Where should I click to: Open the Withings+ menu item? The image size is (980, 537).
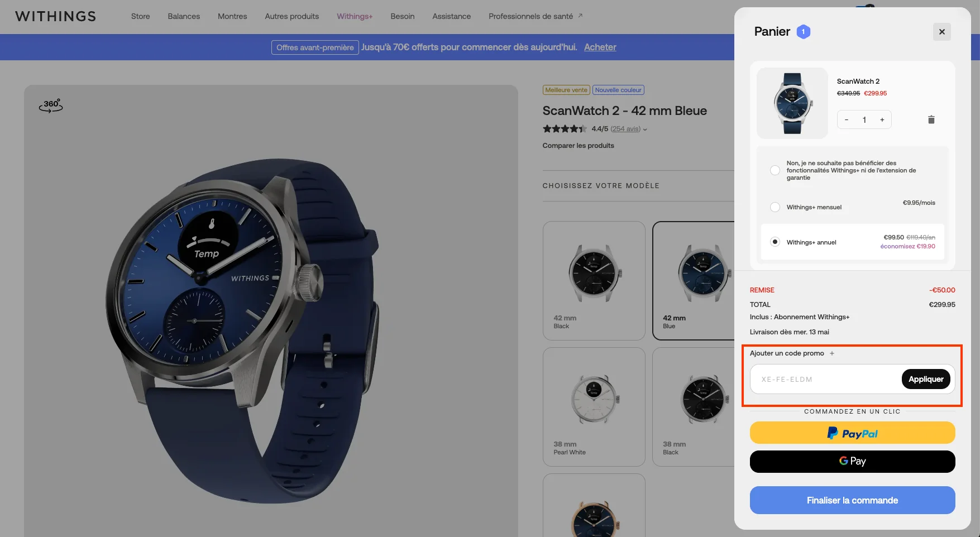[x=355, y=16]
